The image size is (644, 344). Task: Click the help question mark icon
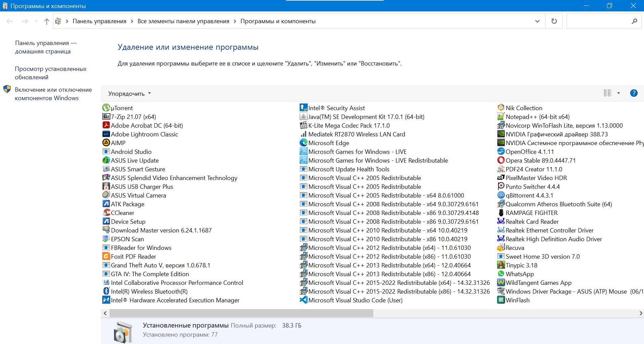(x=634, y=93)
